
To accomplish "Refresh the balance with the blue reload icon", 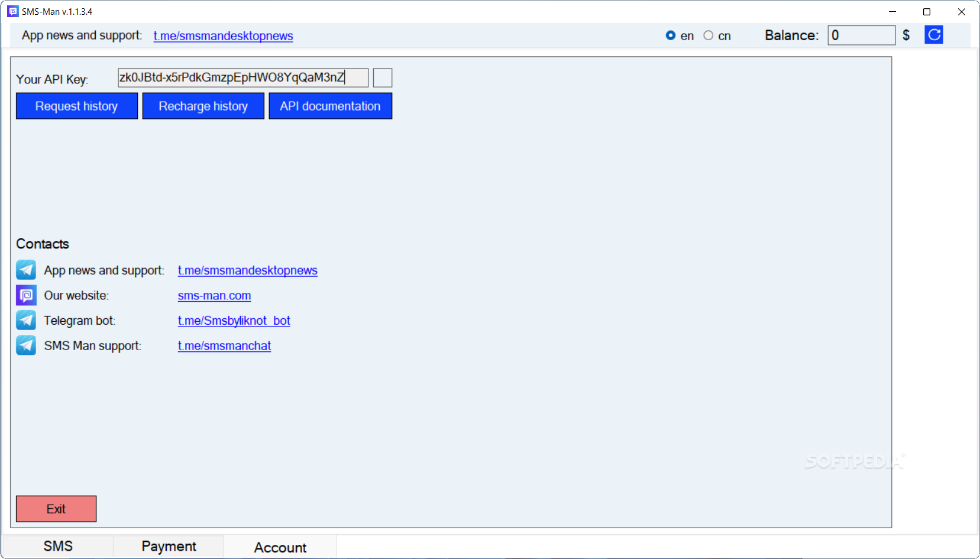I will [x=934, y=35].
